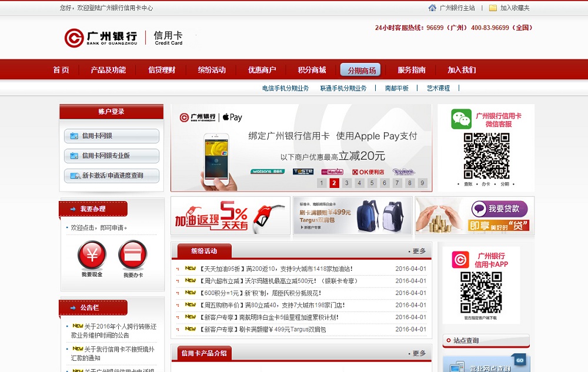
Task: Click the card icon in 信用卡网银 button
Action: pyautogui.click(x=74, y=136)
